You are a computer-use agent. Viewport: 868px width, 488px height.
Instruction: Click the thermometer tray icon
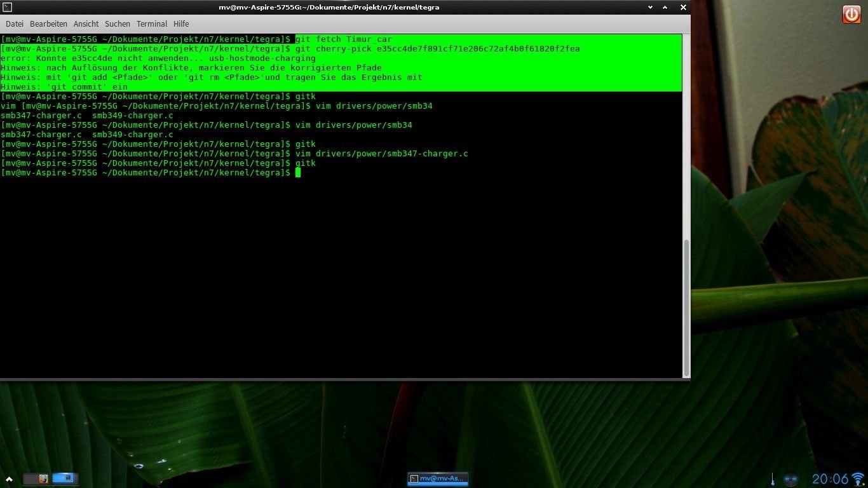772,478
